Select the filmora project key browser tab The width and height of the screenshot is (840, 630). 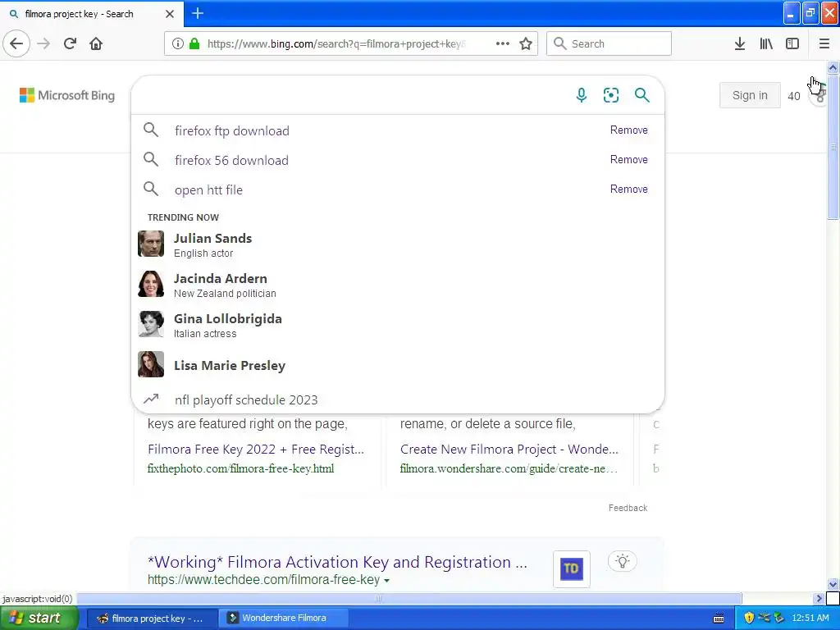91,14
